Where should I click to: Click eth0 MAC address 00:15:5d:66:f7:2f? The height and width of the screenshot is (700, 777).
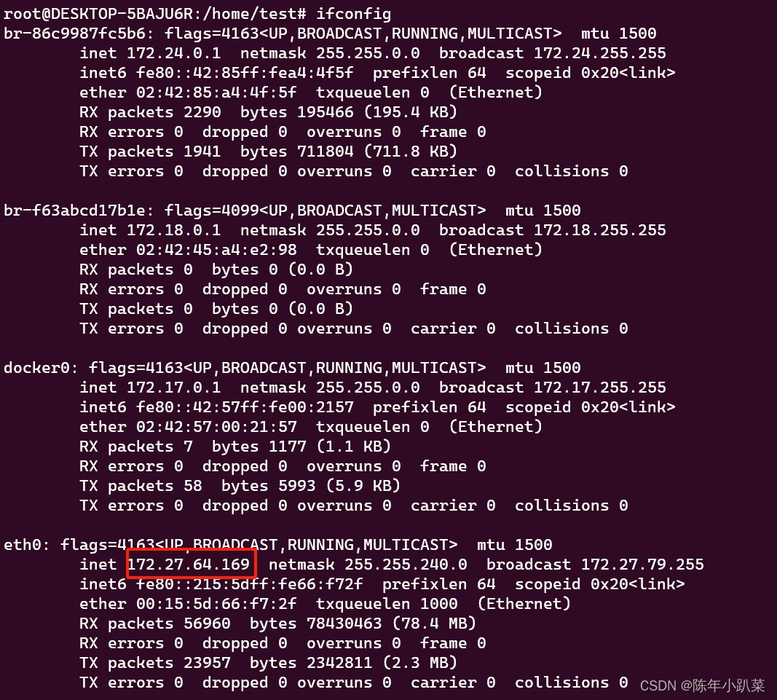(216, 603)
